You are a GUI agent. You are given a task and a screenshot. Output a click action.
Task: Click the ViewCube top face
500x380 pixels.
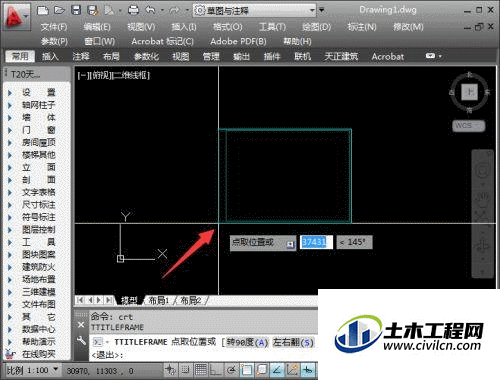(469, 92)
